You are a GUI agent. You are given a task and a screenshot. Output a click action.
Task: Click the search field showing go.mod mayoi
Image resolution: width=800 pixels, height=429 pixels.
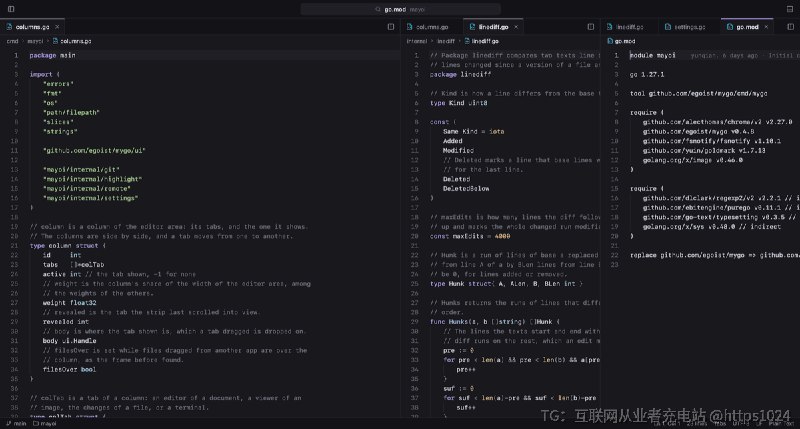[400, 9]
